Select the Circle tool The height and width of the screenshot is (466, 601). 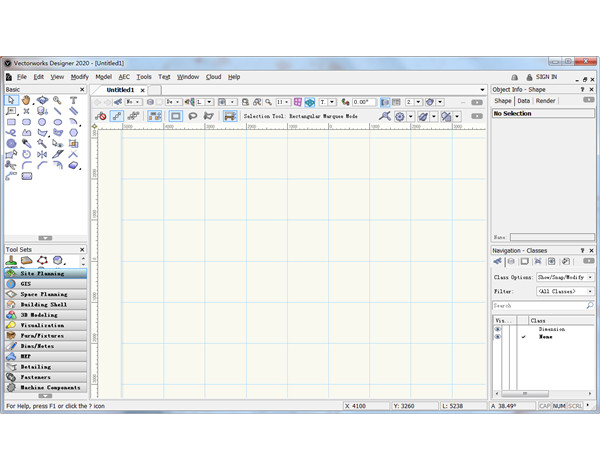pyautogui.click(x=42, y=122)
